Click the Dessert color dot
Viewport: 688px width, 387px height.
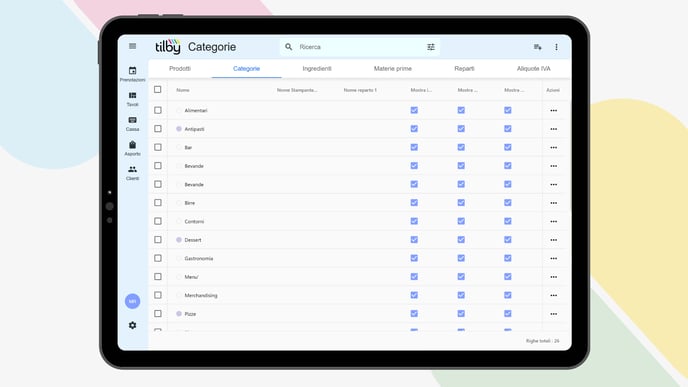pyautogui.click(x=179, y=240)
